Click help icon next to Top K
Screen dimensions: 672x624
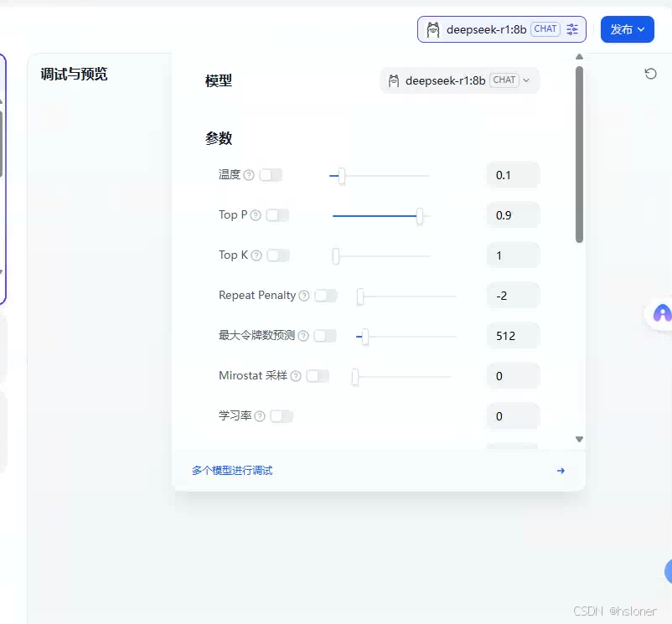pyautogui.click(x=256, y=255)
